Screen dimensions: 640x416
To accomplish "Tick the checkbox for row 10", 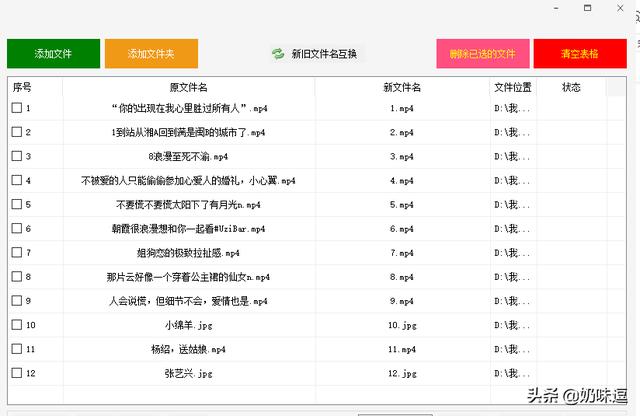I will pyautogui.click(x=17, y=325).
